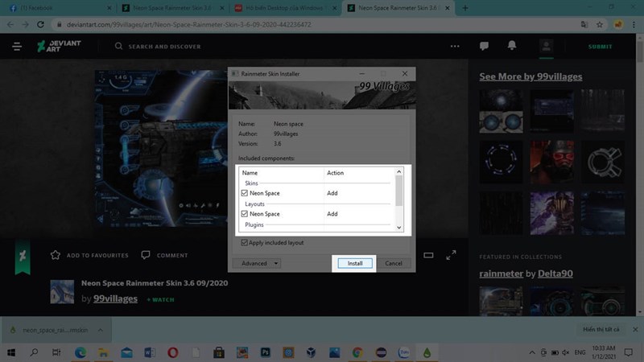
Task: Click Cancel in Rainmeter Skin Installer
Action: tap(394, 264)
